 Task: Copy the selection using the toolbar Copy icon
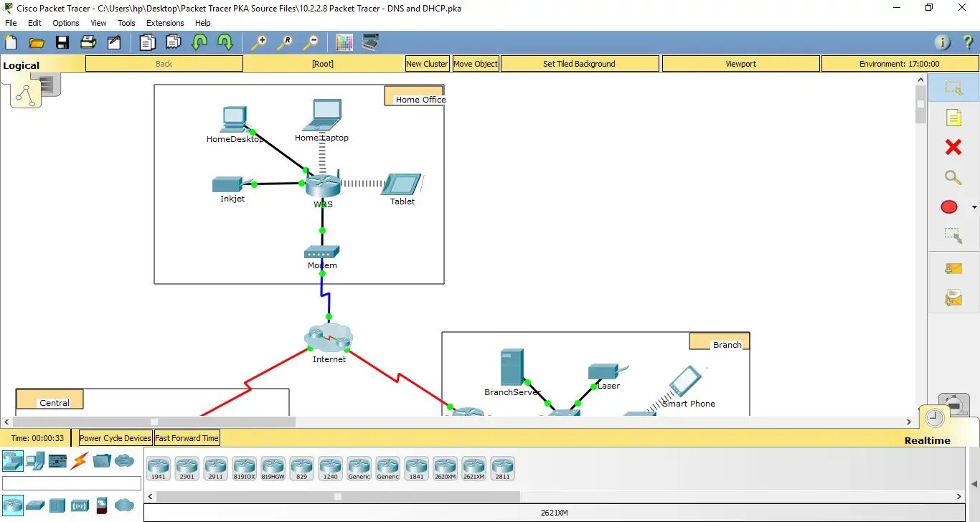point(147,42)
